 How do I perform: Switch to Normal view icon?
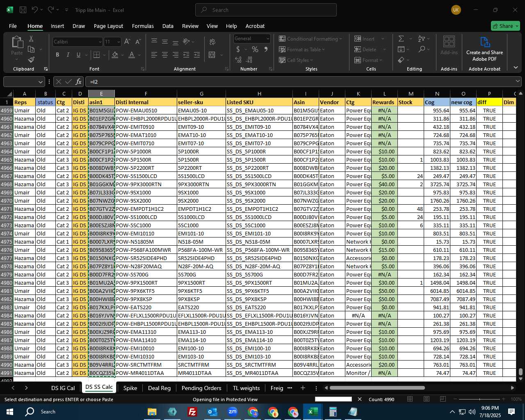410,399
